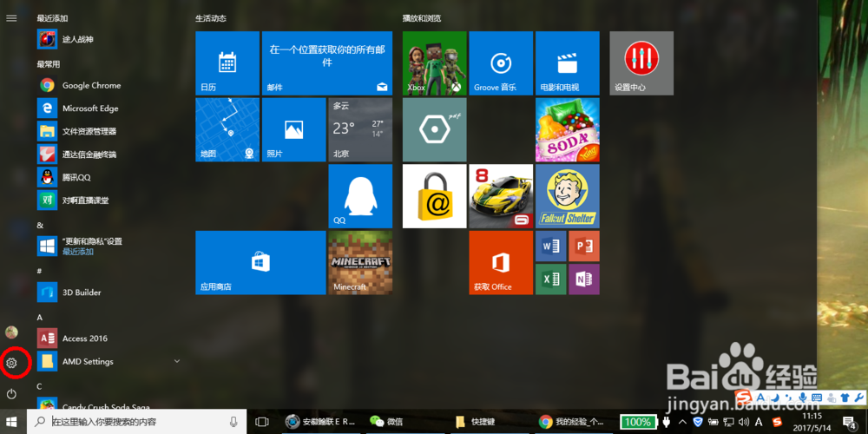Screen dimensions: 868x434
Task: Click the user account avatar in Start sidebar
Action: click(11, 332)
